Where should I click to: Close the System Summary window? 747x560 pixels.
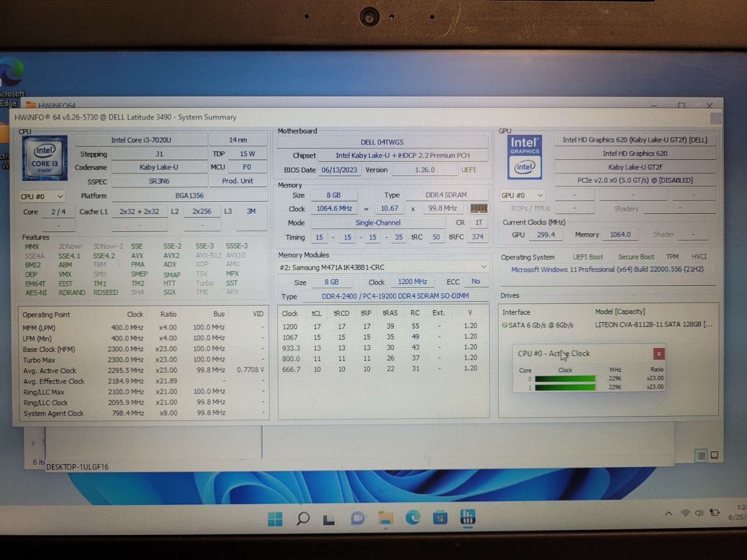[x=716, y=119]
